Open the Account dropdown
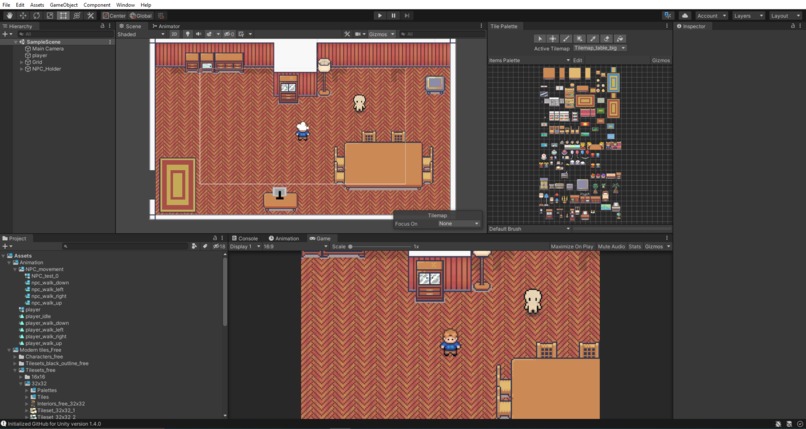This screenshot has height=429, width=806. 711,15
